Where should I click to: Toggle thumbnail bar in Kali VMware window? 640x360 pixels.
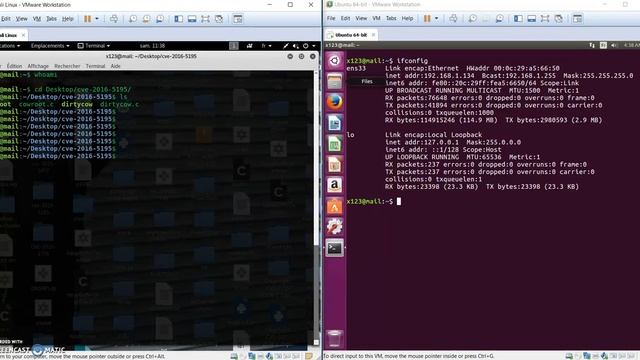click(192, 19)
